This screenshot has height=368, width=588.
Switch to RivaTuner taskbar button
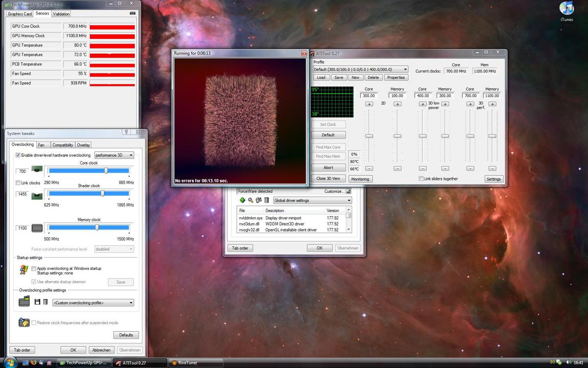[195, 363]
